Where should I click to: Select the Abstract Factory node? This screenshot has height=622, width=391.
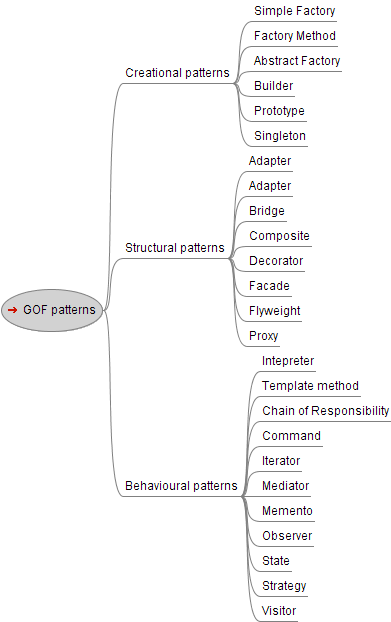[297, 61]
